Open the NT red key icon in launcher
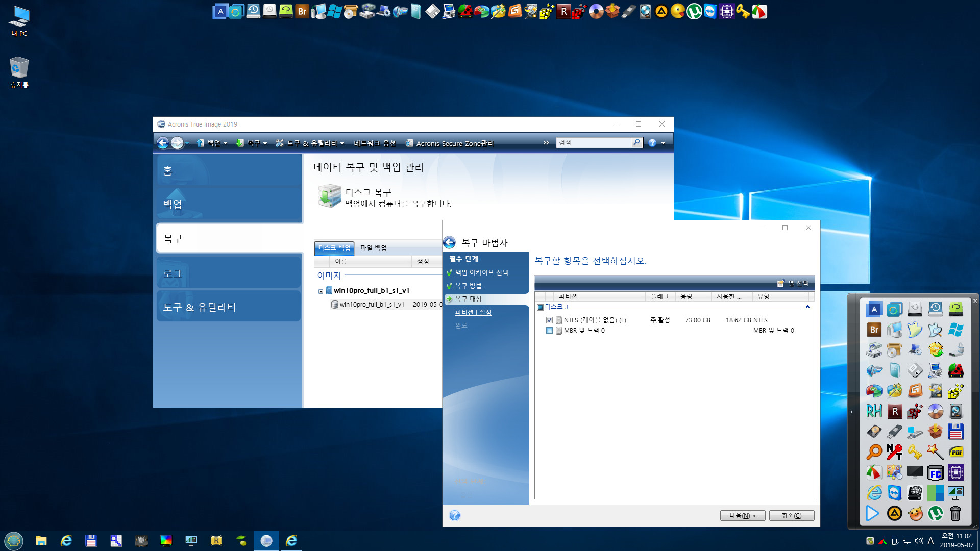Viewport: 980px width, 551px height. (894, 452)
